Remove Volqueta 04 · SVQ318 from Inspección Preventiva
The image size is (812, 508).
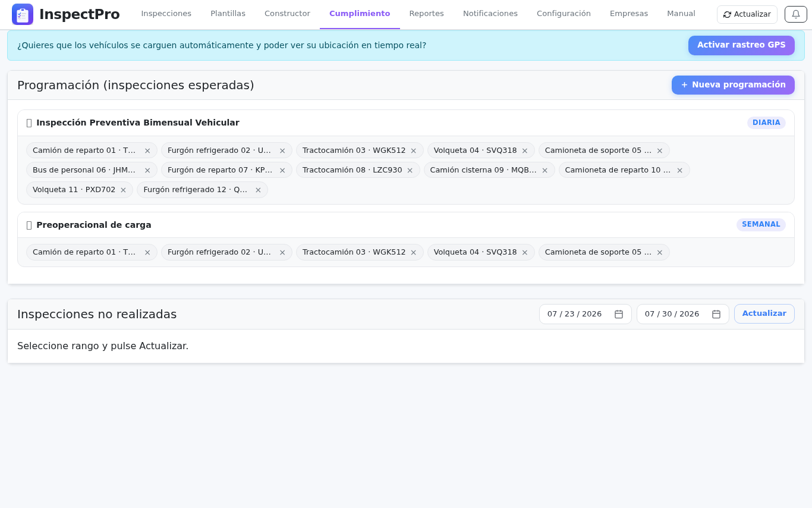(525, 150)
